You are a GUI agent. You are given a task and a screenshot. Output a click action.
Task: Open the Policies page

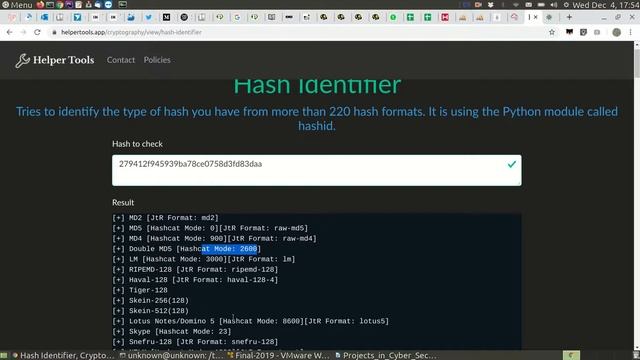pos(157,60)
